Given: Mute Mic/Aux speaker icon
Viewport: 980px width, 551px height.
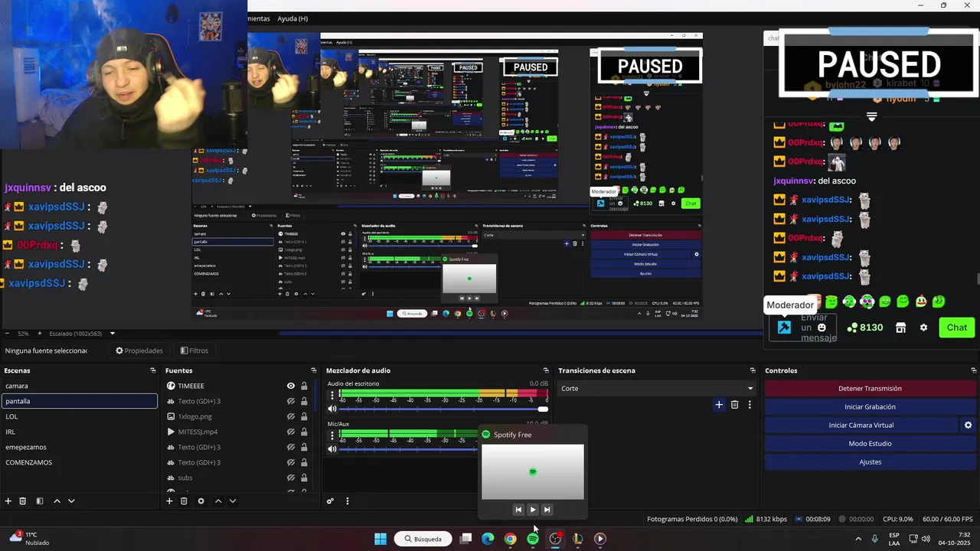Looking at the screenshot, I should click(332, 448).
